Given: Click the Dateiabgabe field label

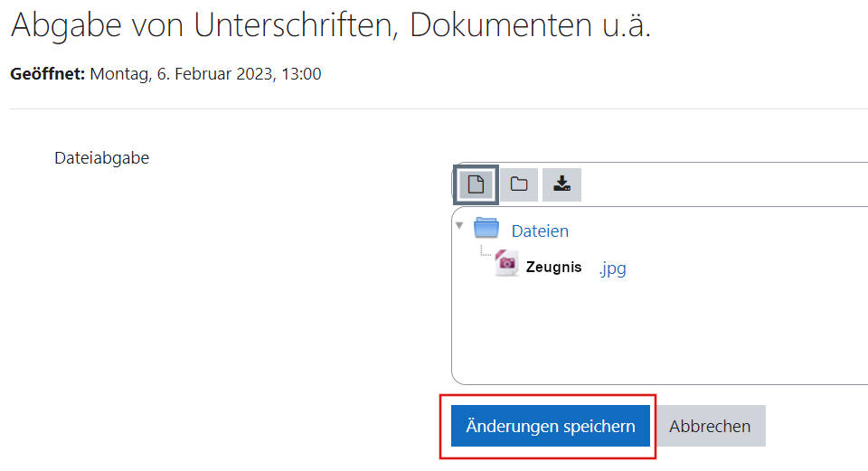Looking at the screenshot, I should point(102,157).
